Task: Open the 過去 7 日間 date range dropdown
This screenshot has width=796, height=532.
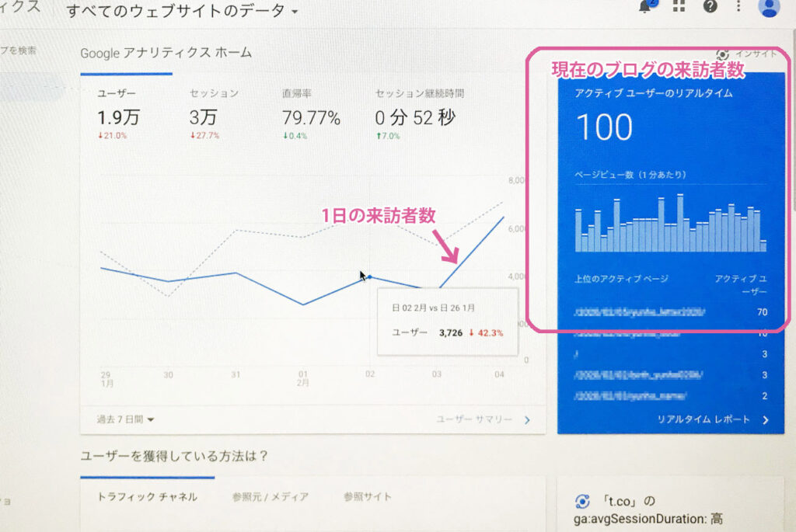Action: click(x=125, y=419)
